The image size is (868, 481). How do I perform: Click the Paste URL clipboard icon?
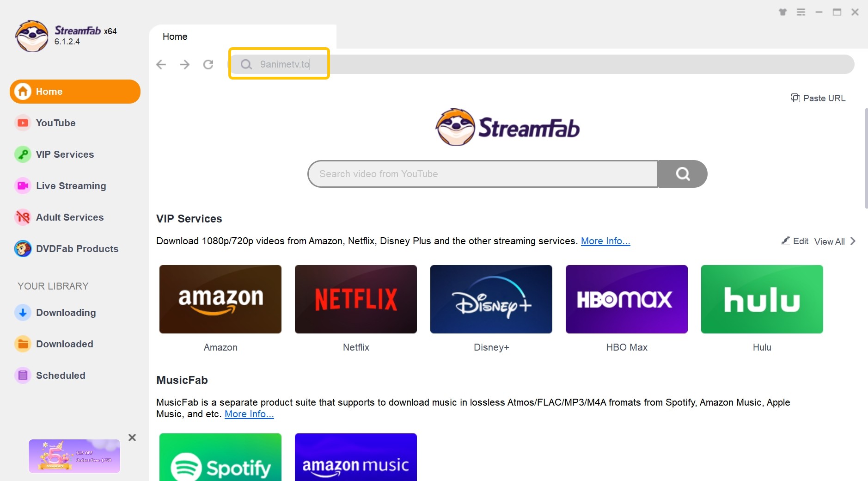(795, 98)
